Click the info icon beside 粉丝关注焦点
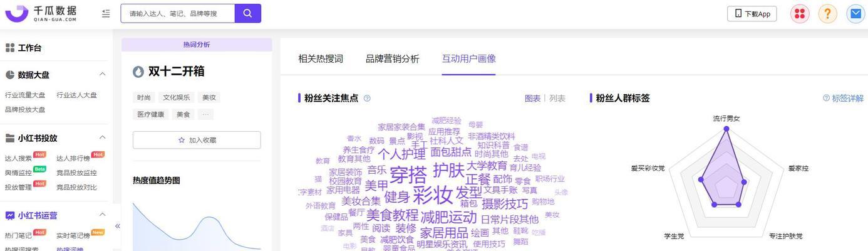Image resolution: width=868 pixels, height=251 pixels. pyautogui.click(x=367, y=98)
